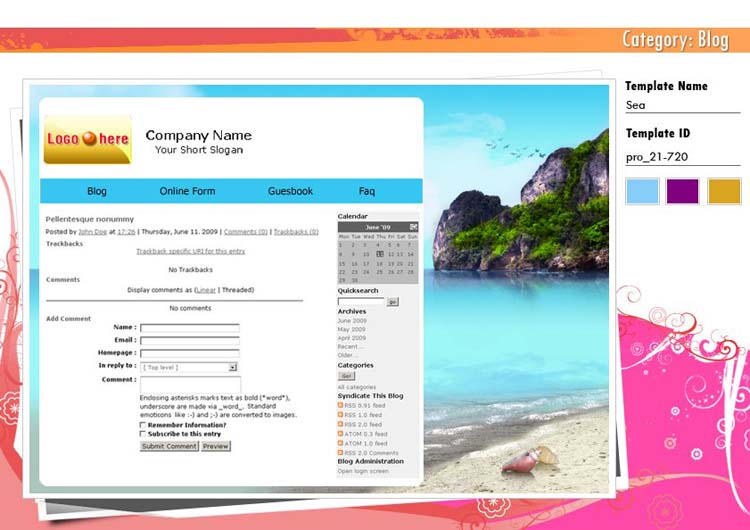Image resolution: width=750 pixels, height=530 pixels.
Task: Click the RSS 1.0 feed icon
Action: pos(341,415)
